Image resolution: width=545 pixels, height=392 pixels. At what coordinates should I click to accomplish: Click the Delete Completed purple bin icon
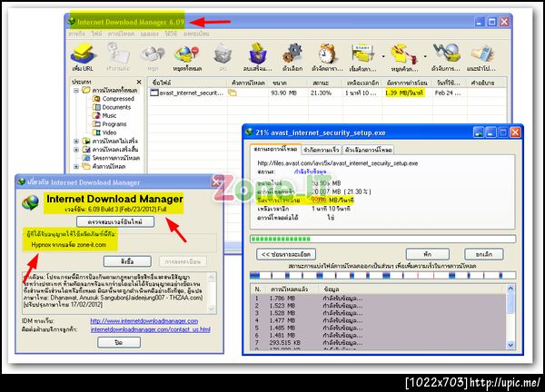click(258, 54)
